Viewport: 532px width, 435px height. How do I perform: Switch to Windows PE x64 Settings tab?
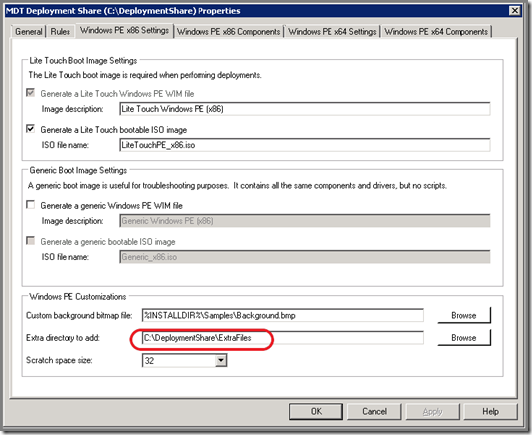coord(332,32)
